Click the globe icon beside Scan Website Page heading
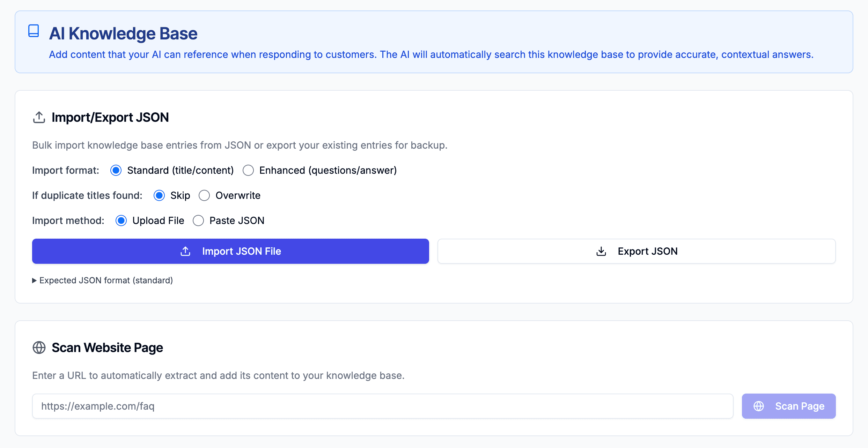The width and height of the screenshot is (868, 448). [x=39, y=348]
